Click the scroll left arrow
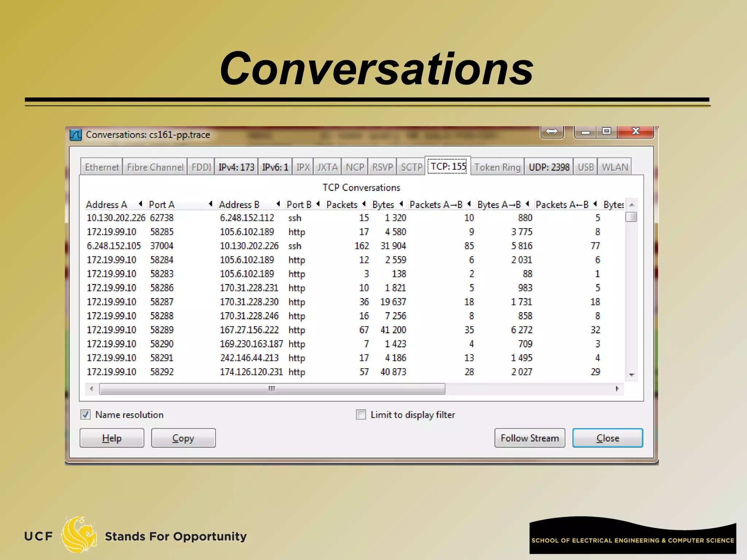 point(91,389)
